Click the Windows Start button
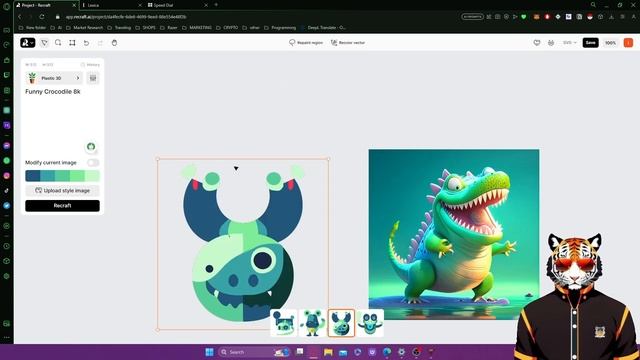Viewport: 640px width, 360px height. click(x=209, y=352)
